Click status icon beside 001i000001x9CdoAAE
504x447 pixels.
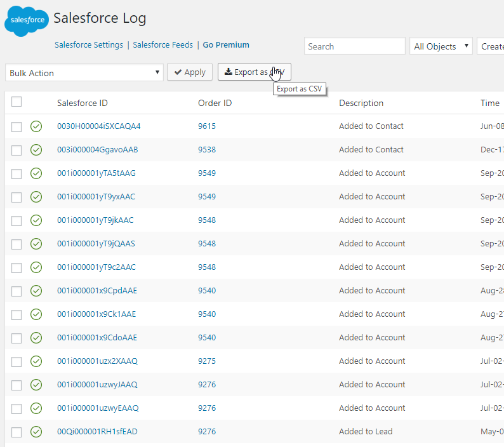pos(36,338)
